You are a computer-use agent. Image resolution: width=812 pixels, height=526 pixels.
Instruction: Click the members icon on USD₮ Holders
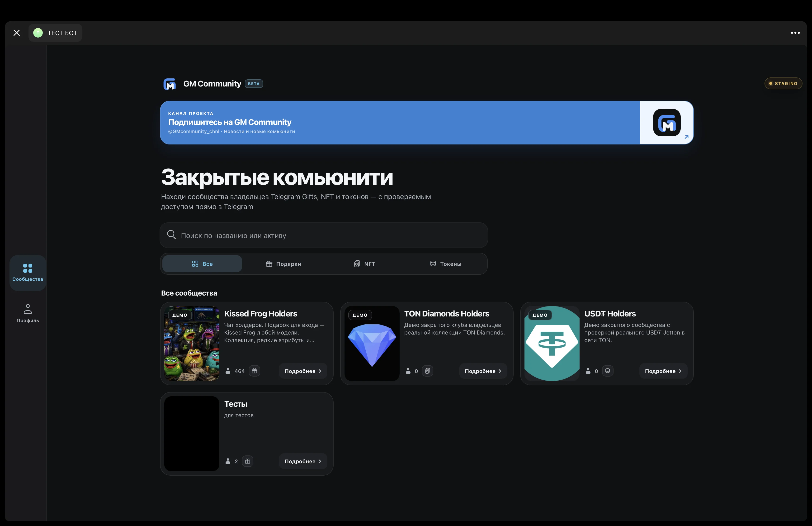point(588,371)
